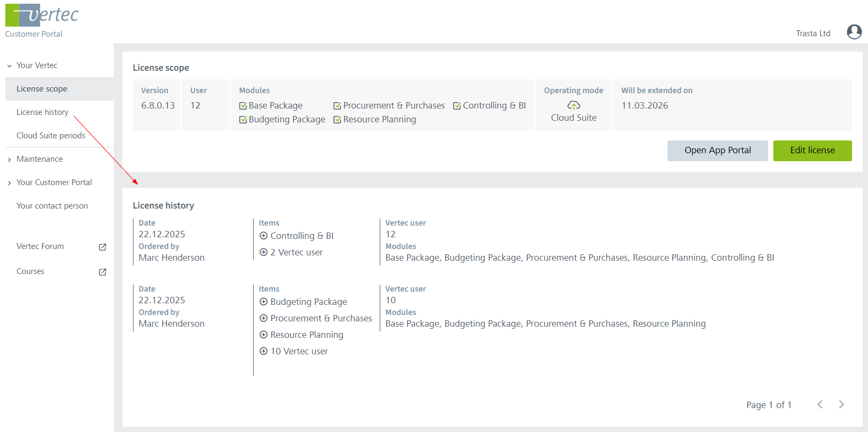
Task: Expand the Your Customer Portal section
Action: [10, 183]
